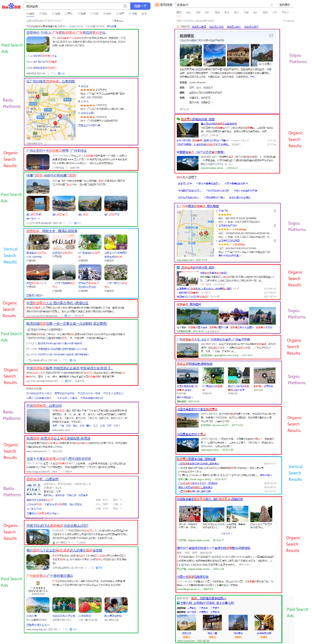Viewport: 312px width, 644px height.
Task: Play Baidu video with 02:18 duration
Action: 116,273
